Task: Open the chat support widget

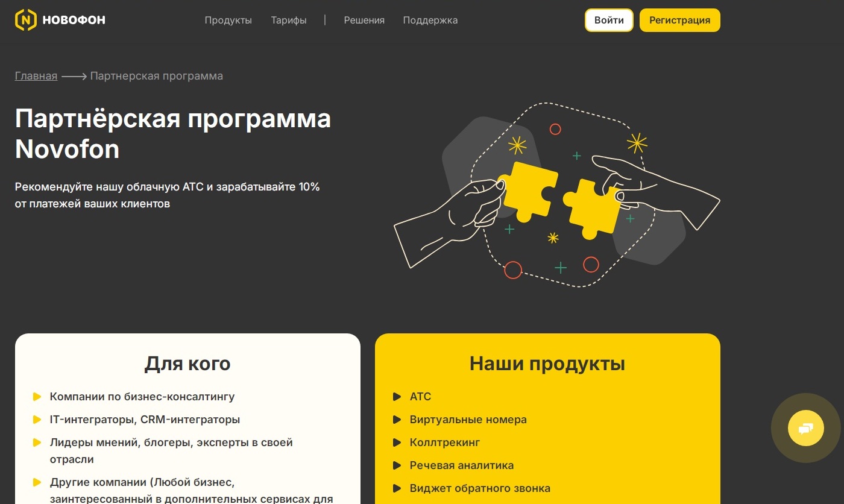Action: (x=805, y=428)
